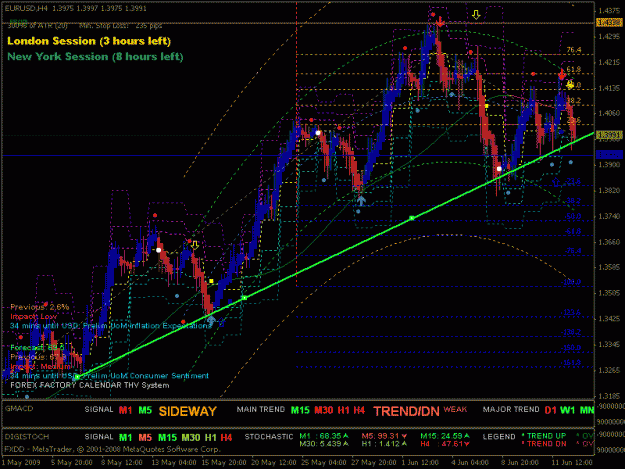Viewport: 625px width, 469px height.
Task: Select the trendline anchor point near 1 Jun 12:00
Action: tap(412, 218)
